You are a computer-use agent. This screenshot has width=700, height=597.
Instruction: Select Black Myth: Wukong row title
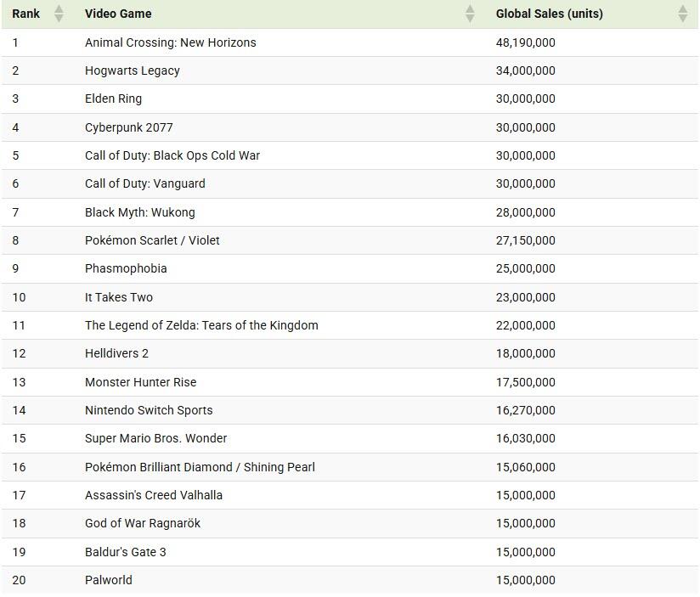point(139,212)
